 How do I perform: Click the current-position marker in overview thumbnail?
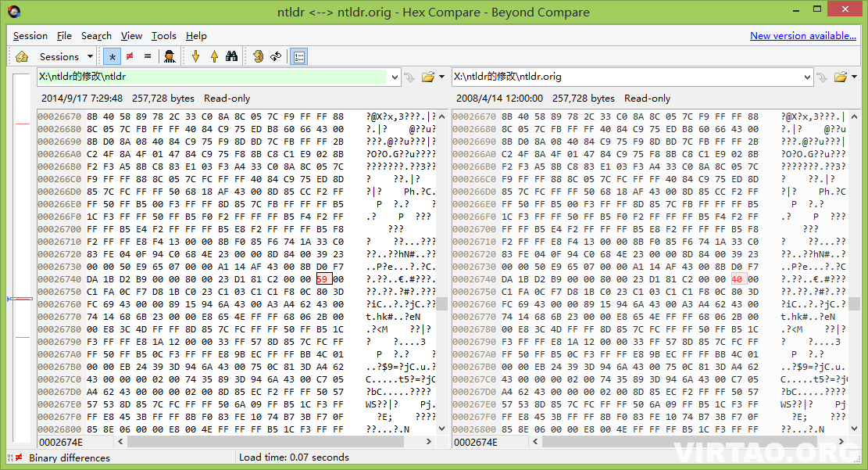[x=20, y=299]
